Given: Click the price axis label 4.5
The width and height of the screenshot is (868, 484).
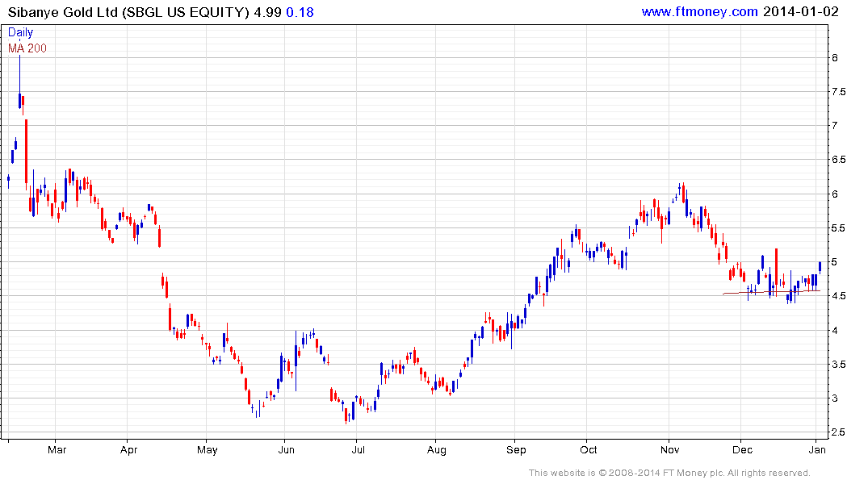Looking at the screenshot, I should [839, 296].
